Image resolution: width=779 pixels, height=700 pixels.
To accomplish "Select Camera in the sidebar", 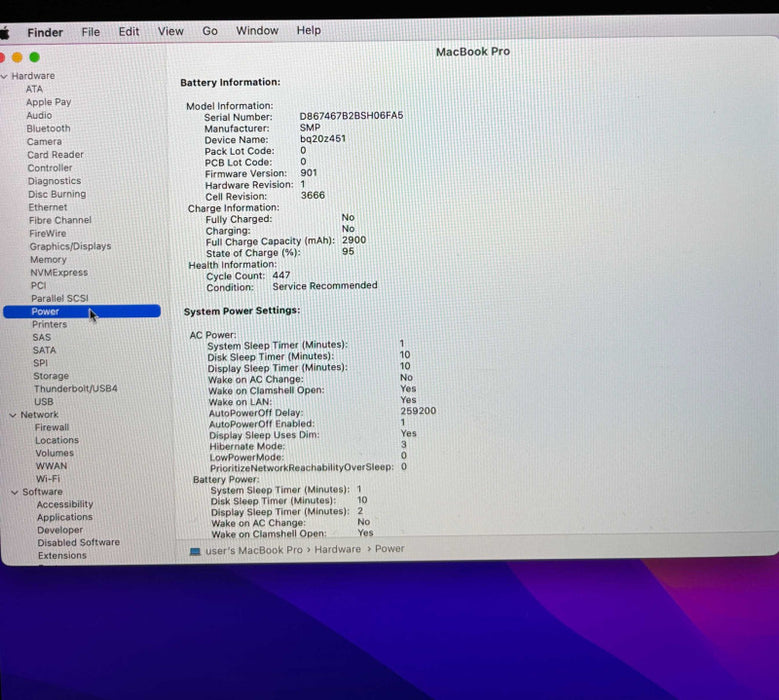I will coord(44,142).
